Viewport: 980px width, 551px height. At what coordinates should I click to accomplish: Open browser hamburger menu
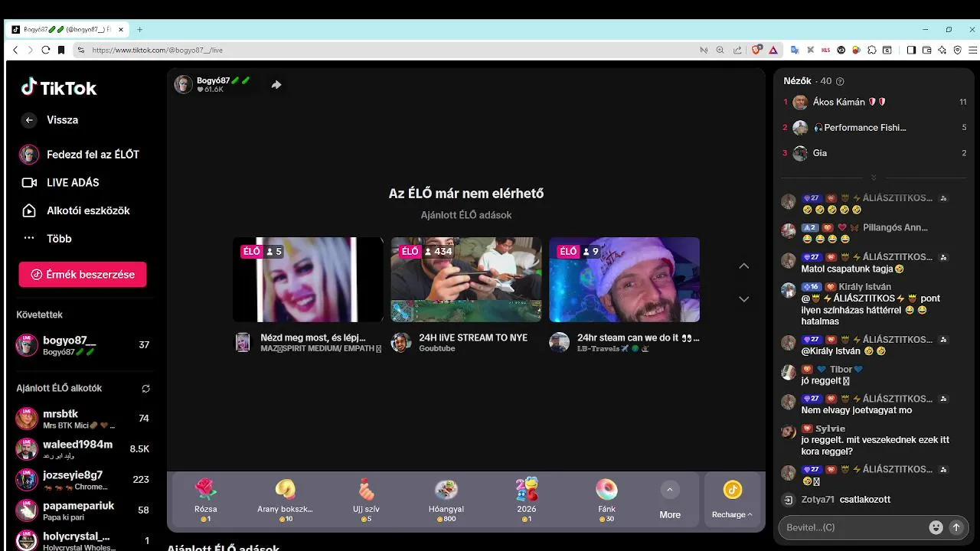(x=972, y=50)
